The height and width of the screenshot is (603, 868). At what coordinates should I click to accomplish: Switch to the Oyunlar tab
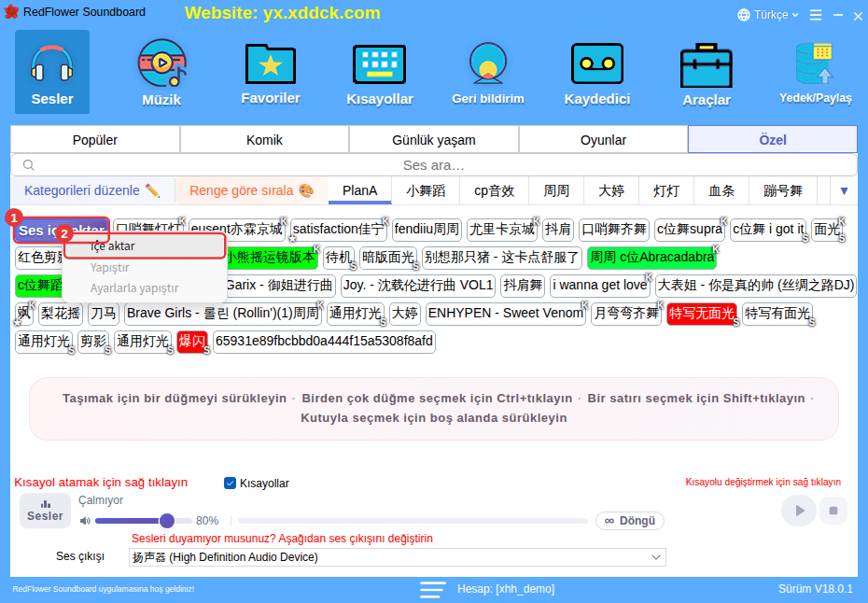[603, 140]
